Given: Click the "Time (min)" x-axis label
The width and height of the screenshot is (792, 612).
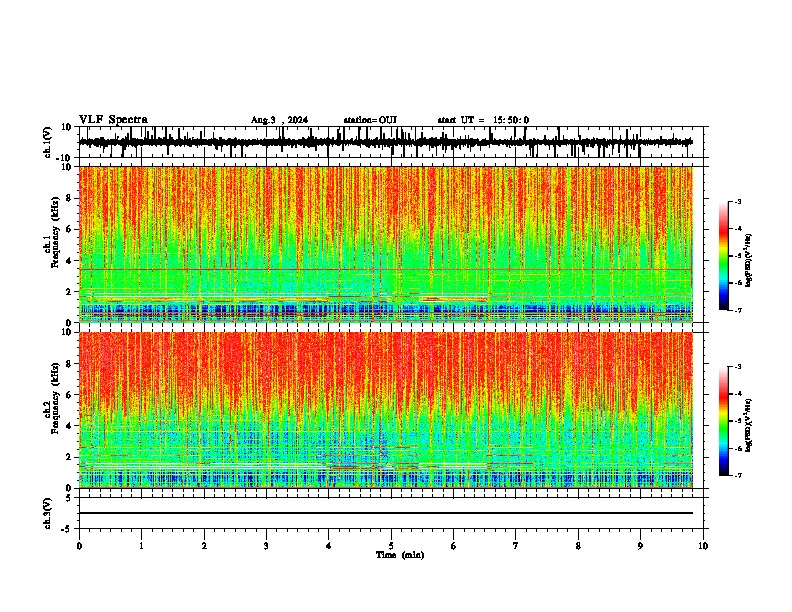Looking at the screenshot, I should point(400,555).
